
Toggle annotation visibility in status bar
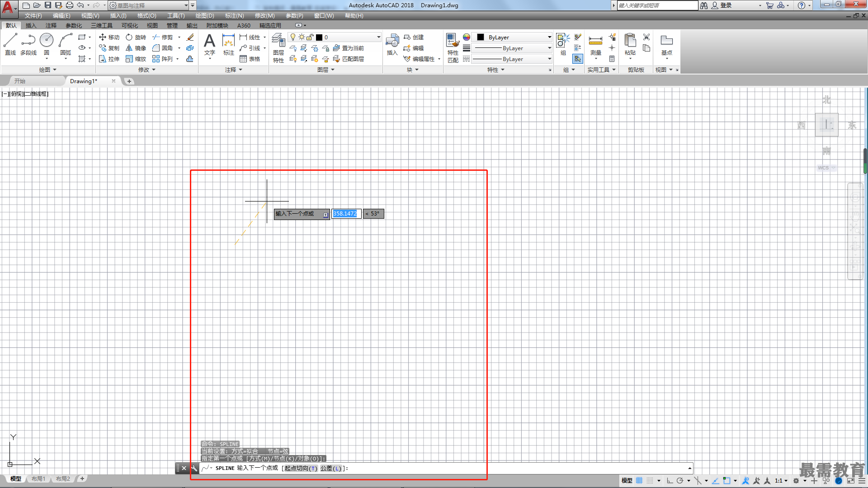[746, 481]
